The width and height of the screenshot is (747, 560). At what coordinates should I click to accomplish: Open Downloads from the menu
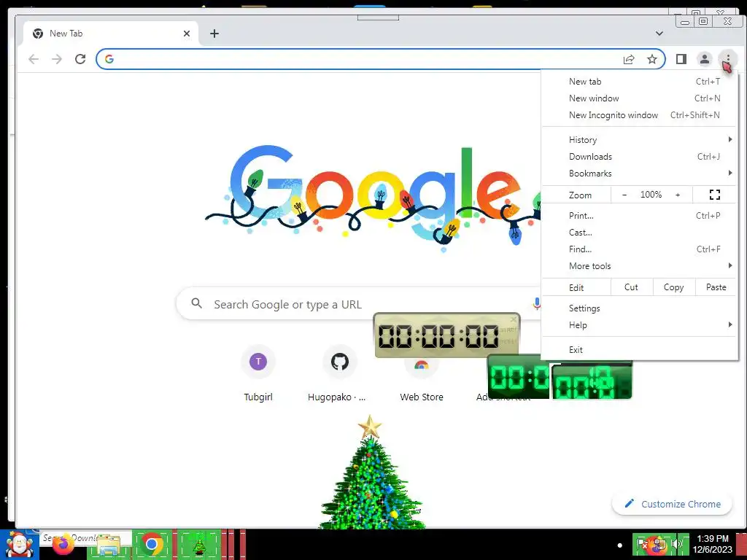tap(639, 156)
